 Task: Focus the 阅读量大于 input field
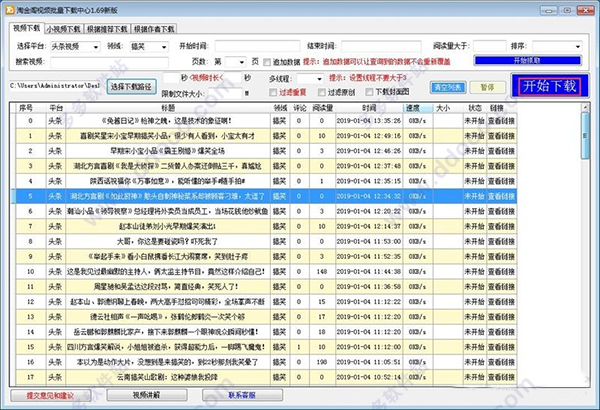[x=490, y=46]
